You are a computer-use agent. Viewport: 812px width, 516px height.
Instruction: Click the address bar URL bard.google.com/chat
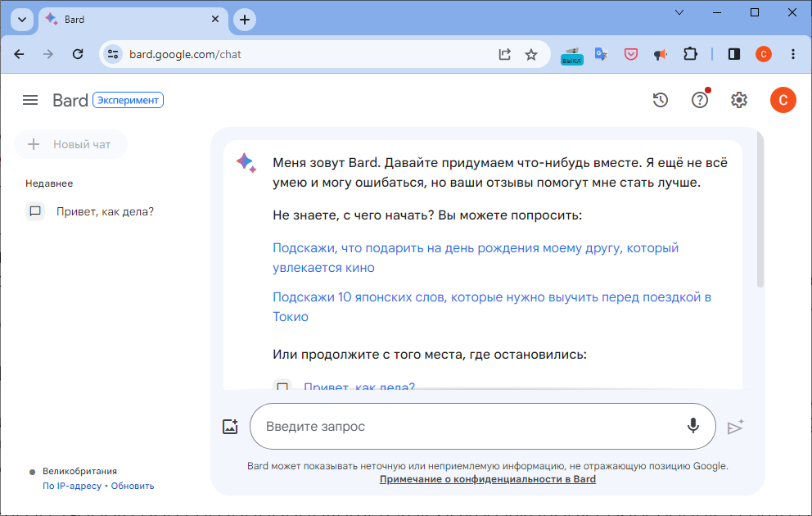185,54
